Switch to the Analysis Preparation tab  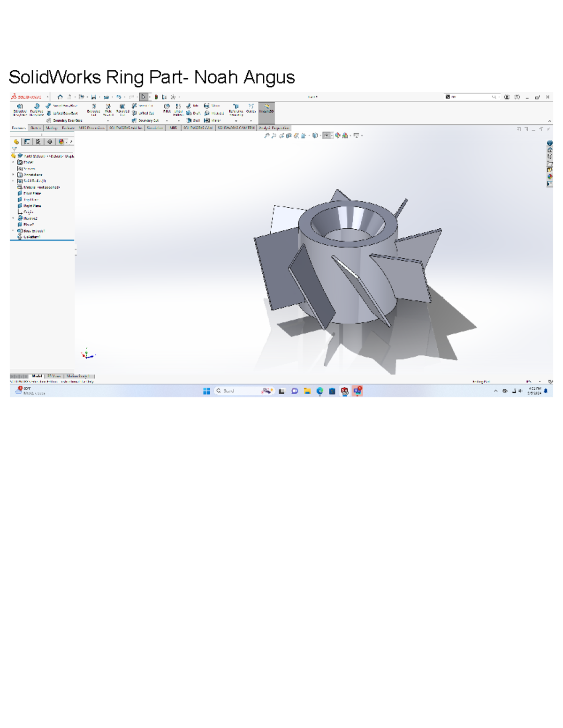coord(274,128)
